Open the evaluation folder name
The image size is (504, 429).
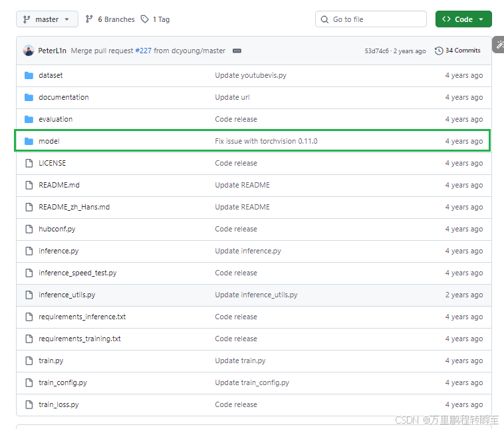pos(56,119)
